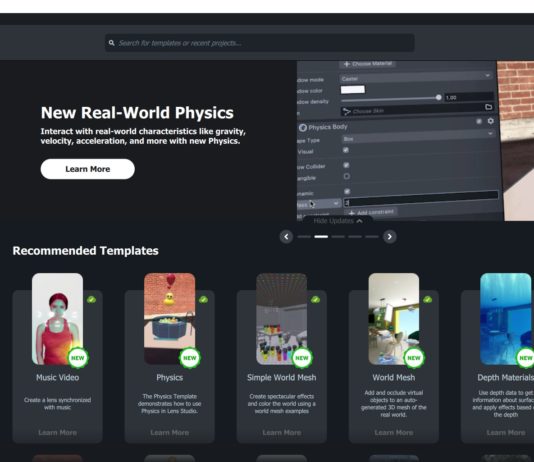The image size is (534, 462).
Task: Click the Choose Material button in banner
Action: (368, 64)
